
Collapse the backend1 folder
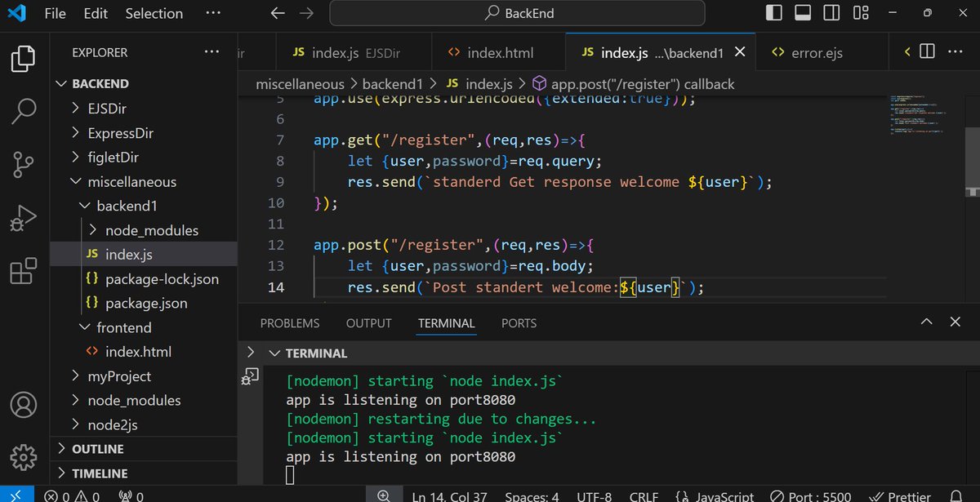[x=144, y=206]
